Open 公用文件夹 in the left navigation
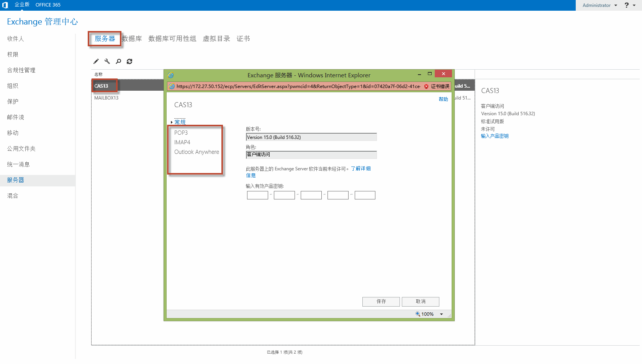Viewport: 642px width, 364px height. click(x=21, y=149)
